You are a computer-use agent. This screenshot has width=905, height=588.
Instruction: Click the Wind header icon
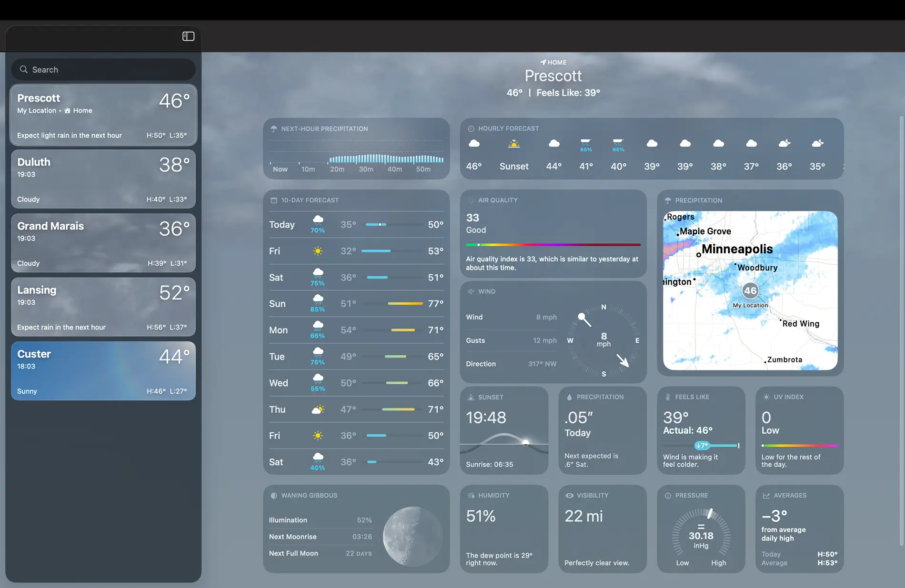pyautogui.click(x=471, y=291)
